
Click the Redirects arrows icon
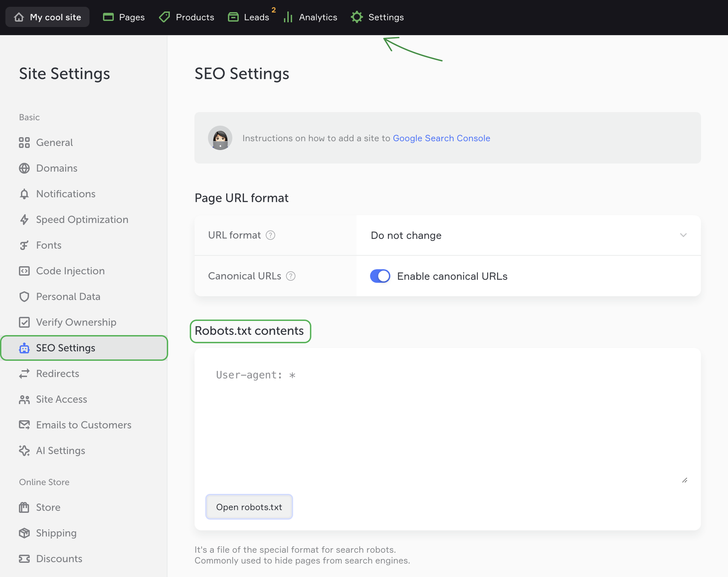(x=24, y=374)
